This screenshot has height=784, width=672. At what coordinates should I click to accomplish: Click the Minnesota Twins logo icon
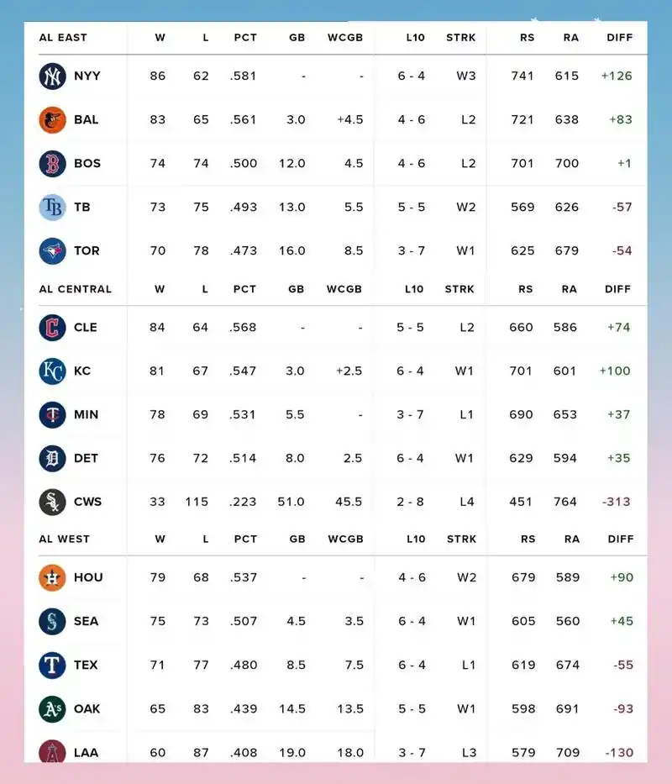[x=52, y=414]
